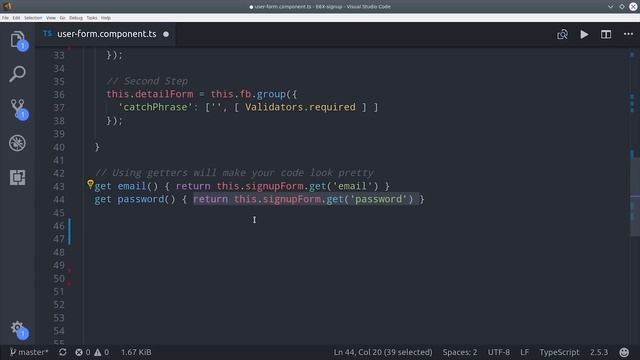The image size is (640, 360).
Task: Click the 1.67 KiB file size indicator
Action: [x=136, y=352]
